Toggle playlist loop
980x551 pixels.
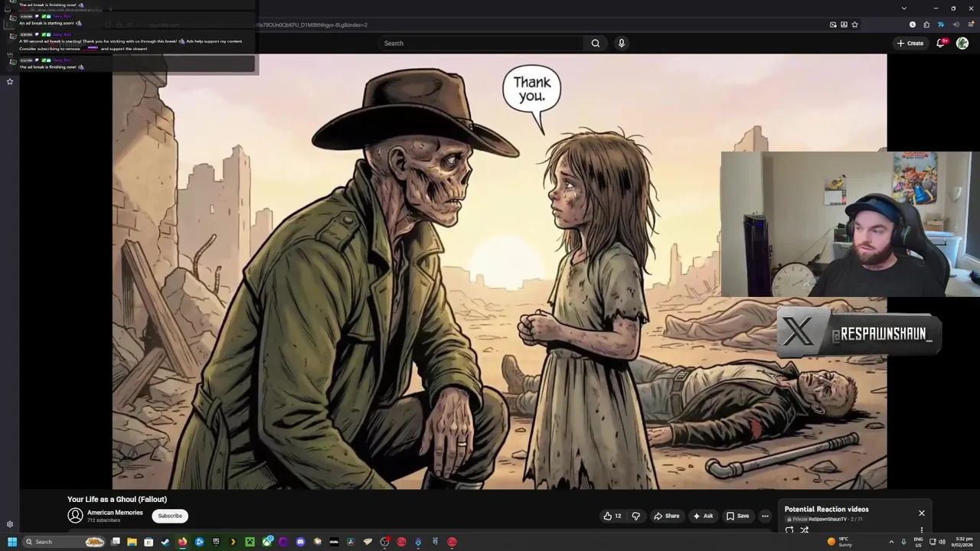click(789, 530)
